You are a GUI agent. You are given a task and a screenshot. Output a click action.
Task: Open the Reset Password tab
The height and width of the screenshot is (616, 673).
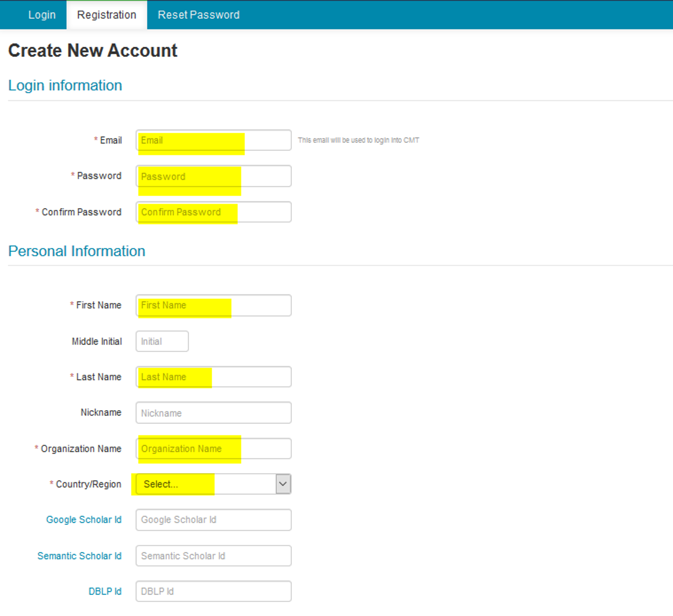[x=198, y=15]
